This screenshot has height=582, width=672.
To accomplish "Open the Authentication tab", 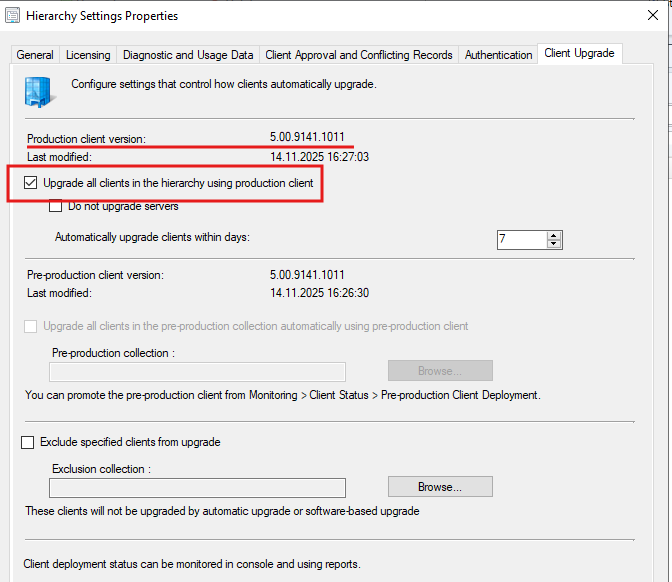I will pos(499,55).
